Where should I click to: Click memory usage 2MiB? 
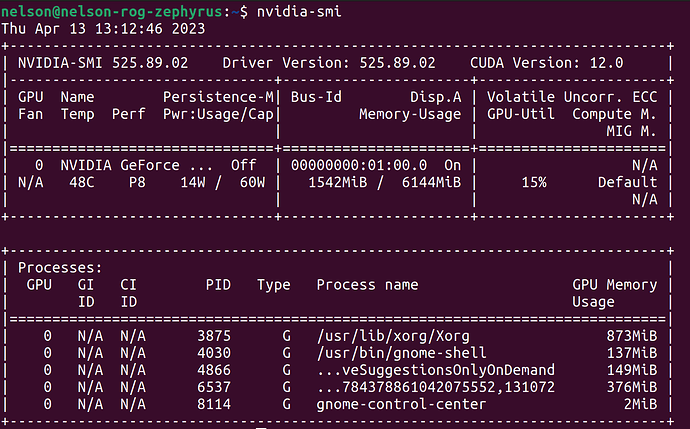coord(640,404)
